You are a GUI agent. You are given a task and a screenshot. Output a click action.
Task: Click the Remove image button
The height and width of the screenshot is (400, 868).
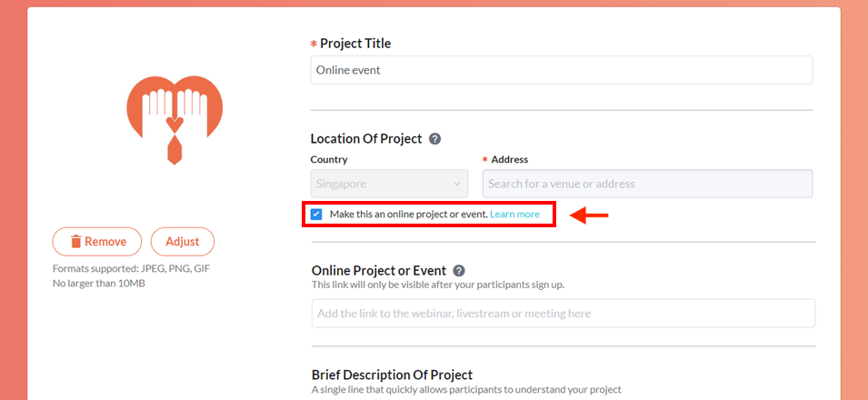[x=97, y=242]
